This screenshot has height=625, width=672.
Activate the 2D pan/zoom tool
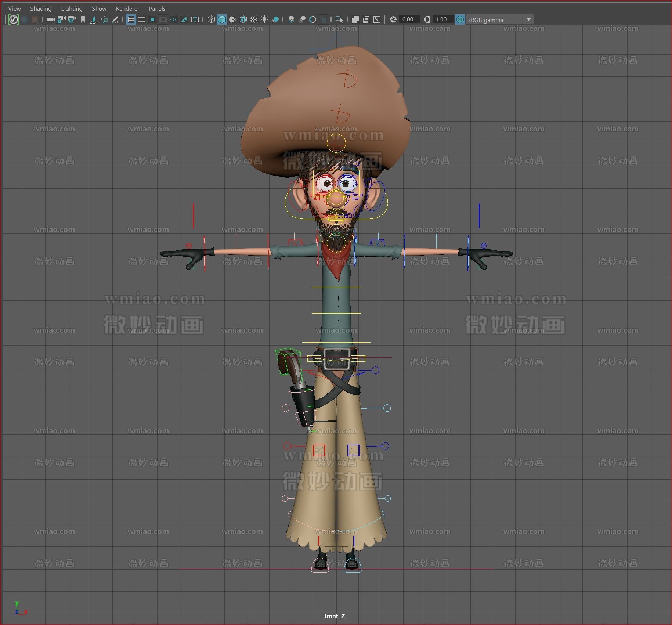105,19
